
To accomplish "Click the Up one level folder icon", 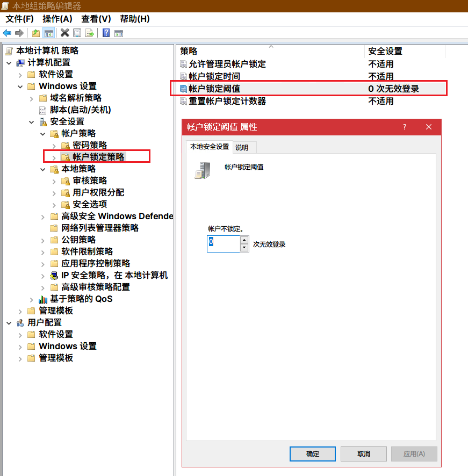I will tap(36, 33).
